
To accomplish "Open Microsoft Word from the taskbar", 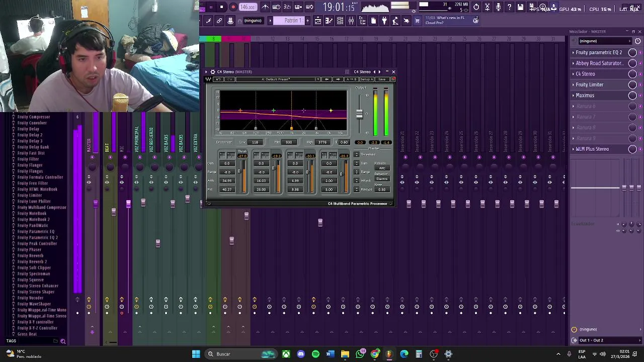I will 330,354.
